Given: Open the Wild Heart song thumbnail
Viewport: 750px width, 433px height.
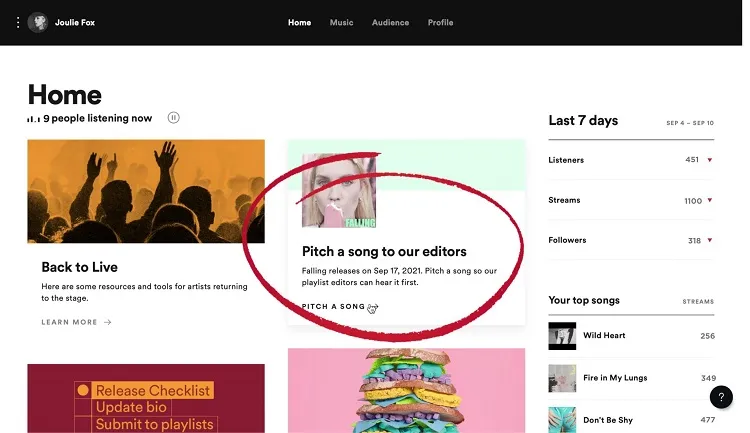Looking at the screenshot, I should (562, 336).
